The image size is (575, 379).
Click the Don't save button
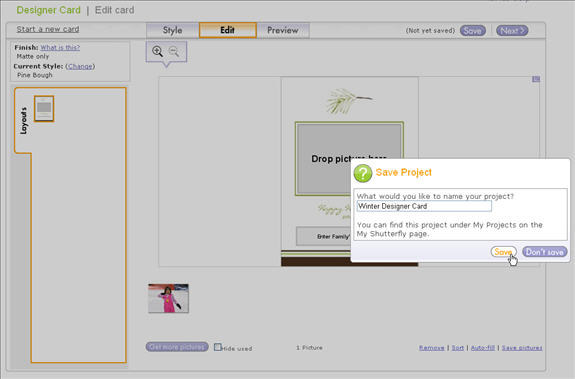pyautogui.click(x=545, y=252)
